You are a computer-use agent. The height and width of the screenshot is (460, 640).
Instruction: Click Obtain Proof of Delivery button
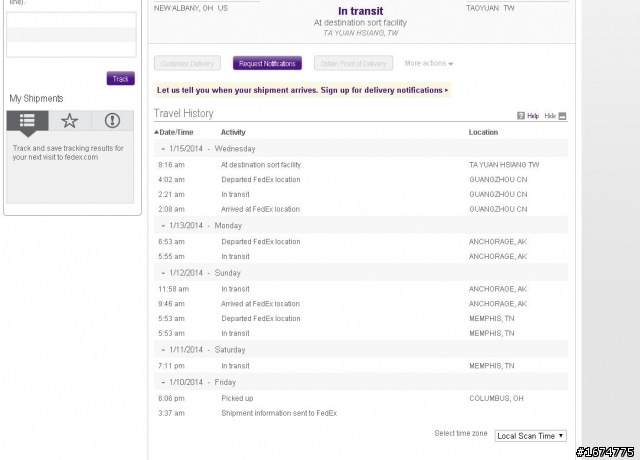pyautogui.click(x=353, y=63)
